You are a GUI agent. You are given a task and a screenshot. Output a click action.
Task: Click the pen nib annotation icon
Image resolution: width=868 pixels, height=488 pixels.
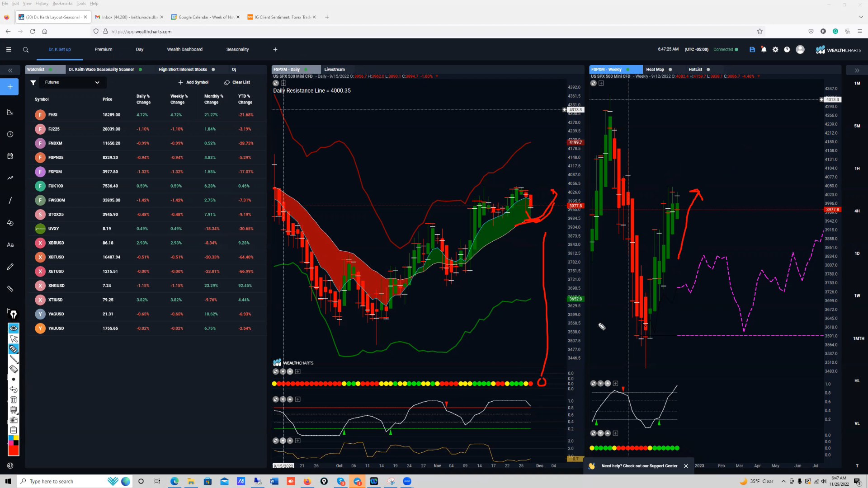(x=13, y=314)
